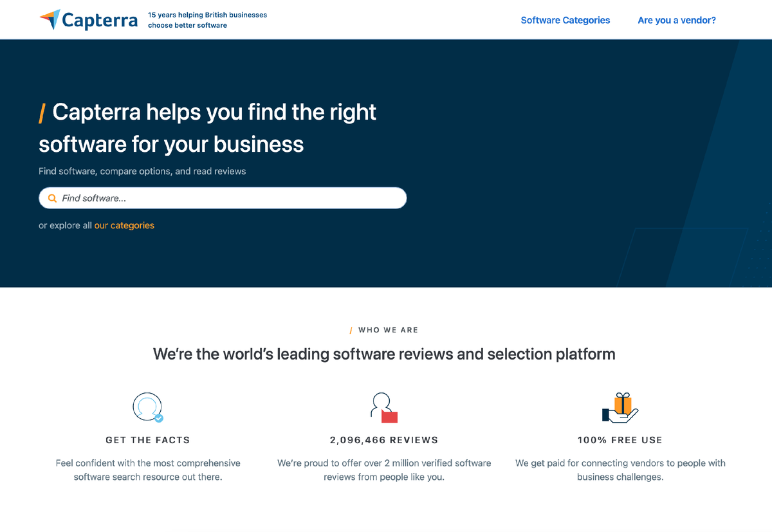Click the '100% FREE USE' heading
Viewport: 772px width, 532px height.
(x=620, y=440)
